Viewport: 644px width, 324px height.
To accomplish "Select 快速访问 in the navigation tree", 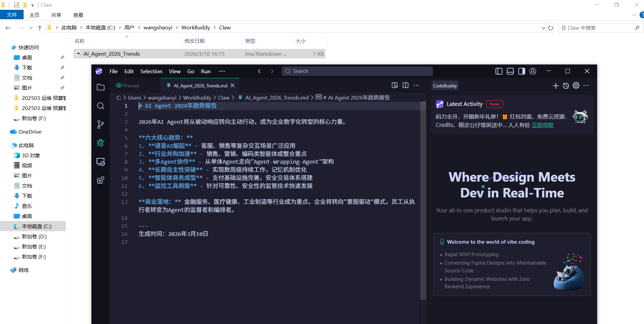I will [x=29, y=48].
